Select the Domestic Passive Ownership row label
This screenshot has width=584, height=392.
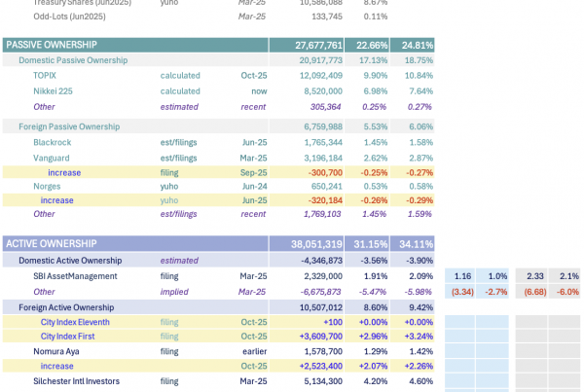click(x=73, y=60)
